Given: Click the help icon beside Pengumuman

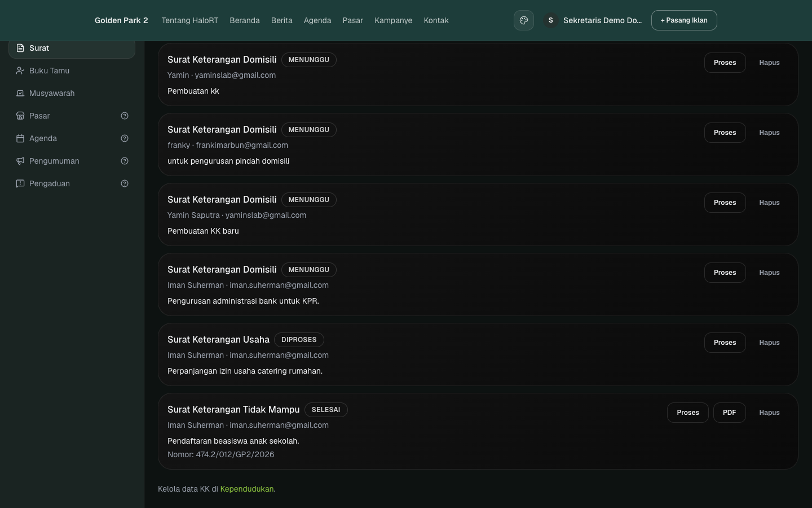Looking at the screenshot, I should (125, 161).
